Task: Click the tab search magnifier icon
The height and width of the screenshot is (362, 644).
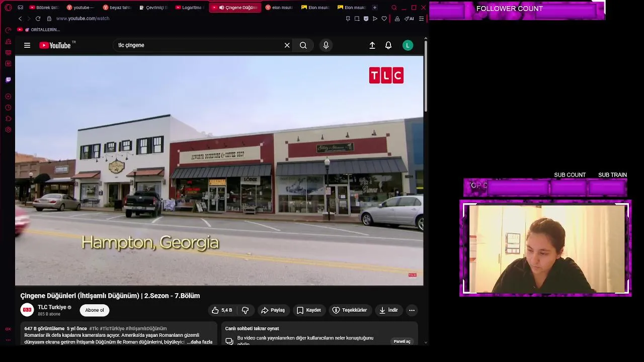Action: 394,8
